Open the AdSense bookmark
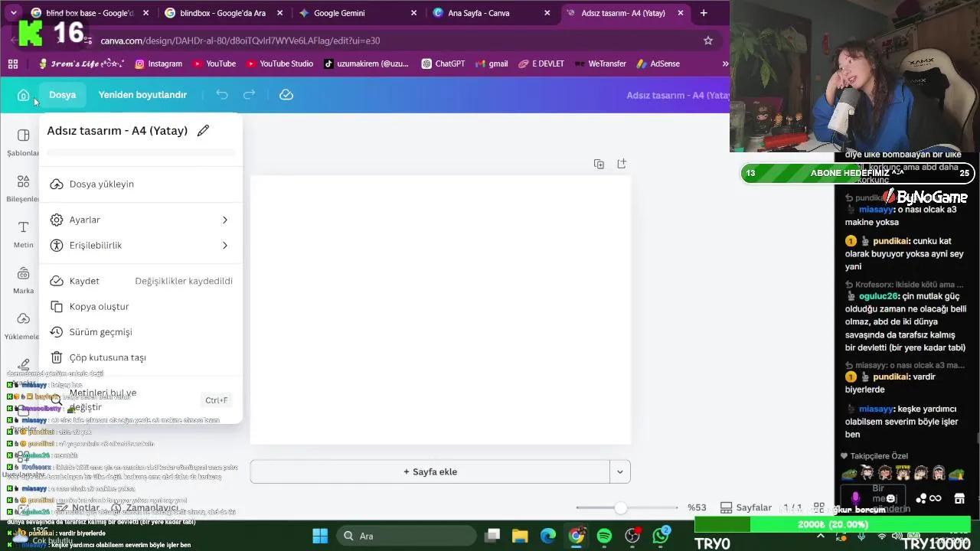The image size is (980, 551). point(658,64)
